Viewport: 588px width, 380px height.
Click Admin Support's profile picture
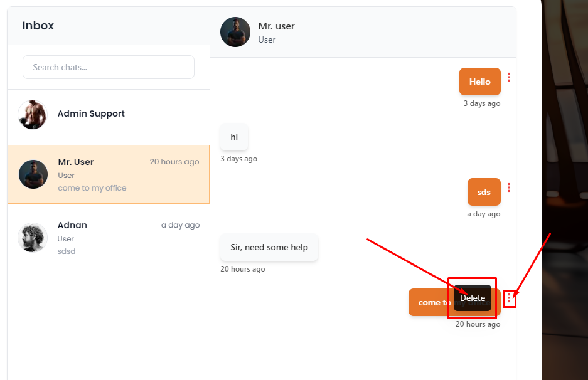click(x=33, y=114)
